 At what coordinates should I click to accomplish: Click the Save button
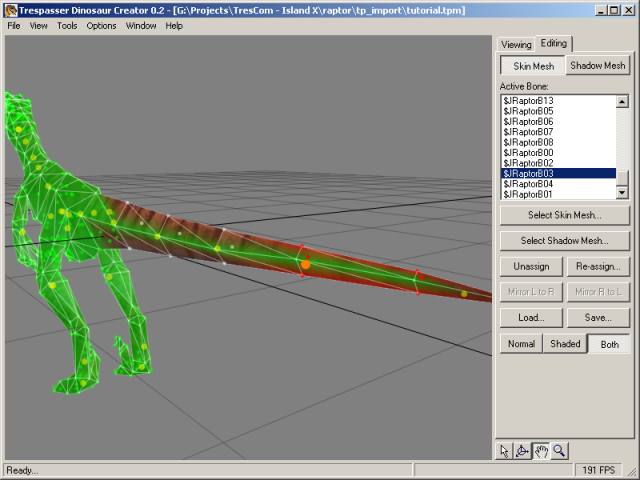point(598,318)
